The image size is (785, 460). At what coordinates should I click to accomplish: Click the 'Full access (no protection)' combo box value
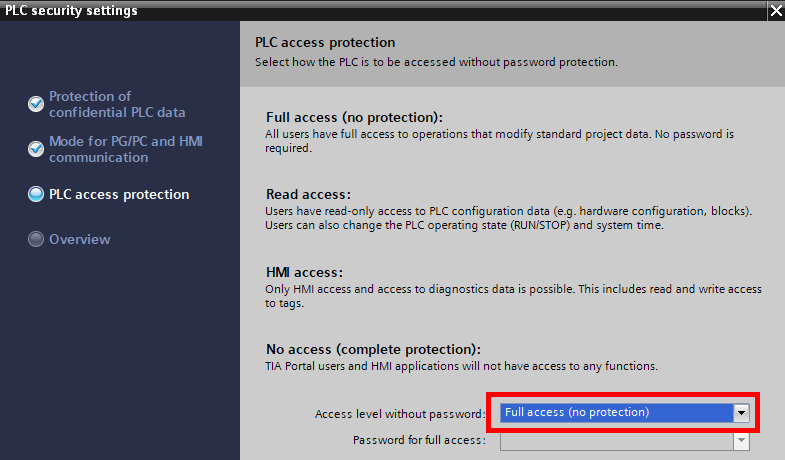tap(617, 413)
